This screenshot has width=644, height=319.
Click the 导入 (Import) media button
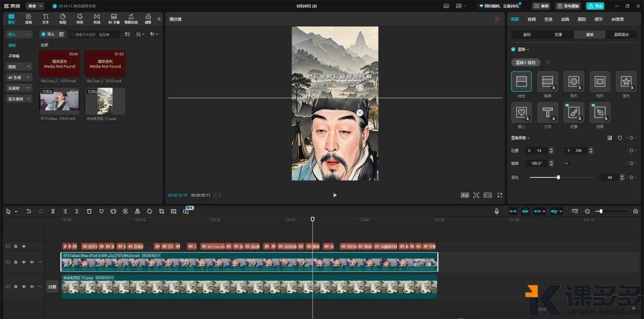(x=48, y=35)
